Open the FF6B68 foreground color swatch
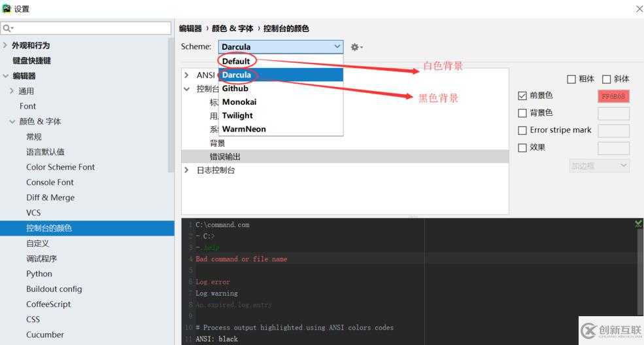Image resolution: width=644 pixels, height=345 pixels. click(x=613, y=96)
